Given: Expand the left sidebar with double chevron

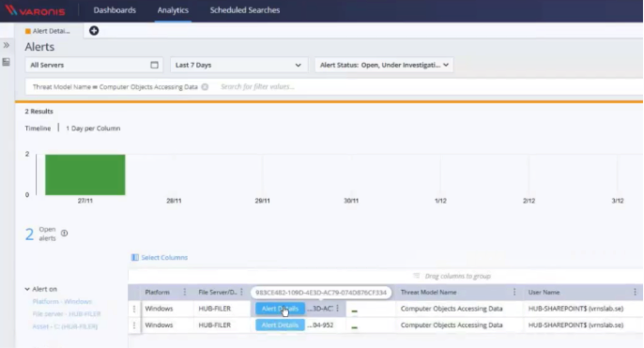Looking at the screenshot, I should click(7, 45).
